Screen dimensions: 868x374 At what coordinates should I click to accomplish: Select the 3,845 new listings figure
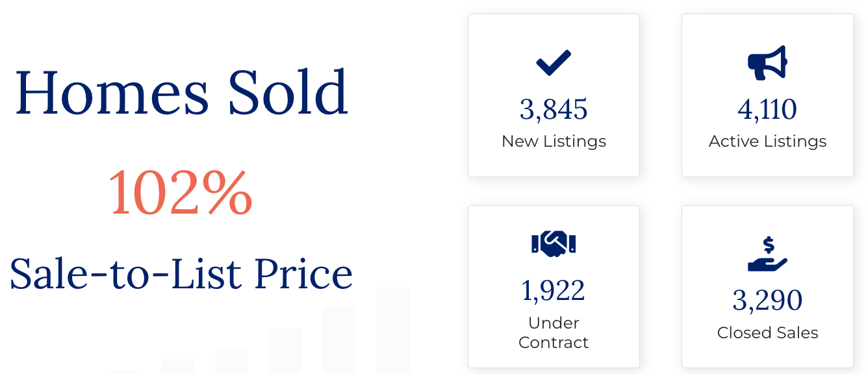[x=554, y=110]
